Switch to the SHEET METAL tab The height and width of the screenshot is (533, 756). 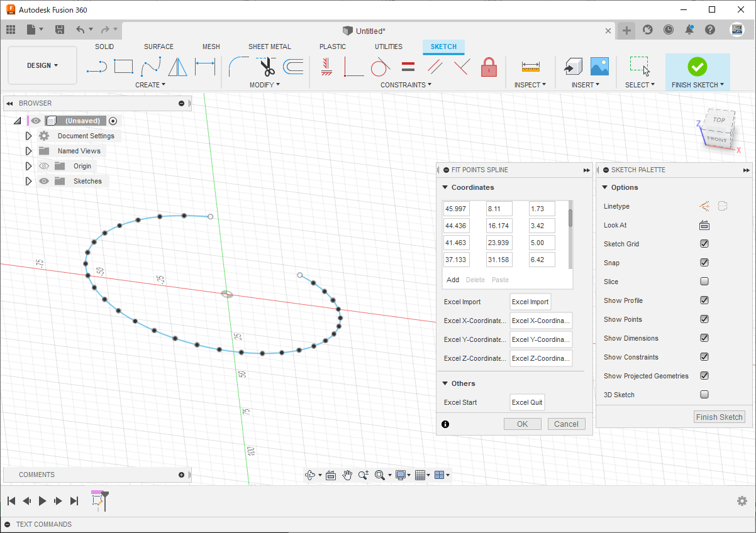point(269,47)
